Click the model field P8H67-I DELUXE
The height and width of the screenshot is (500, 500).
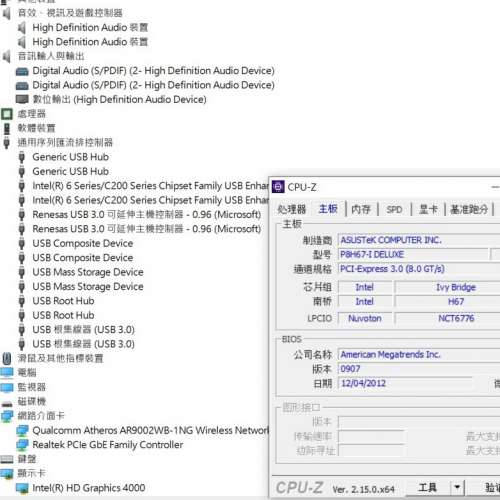[x=413, y=255]
